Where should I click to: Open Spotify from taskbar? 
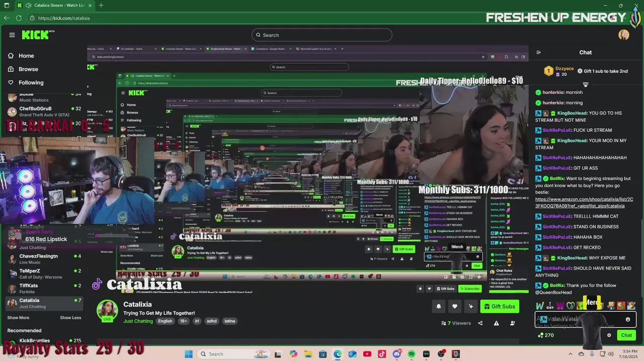412,354
